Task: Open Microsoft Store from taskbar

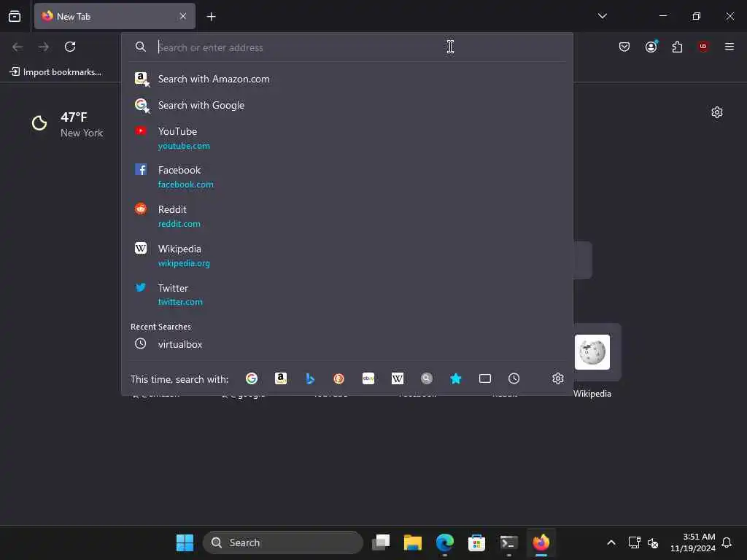Action: (x=477, y=542)
